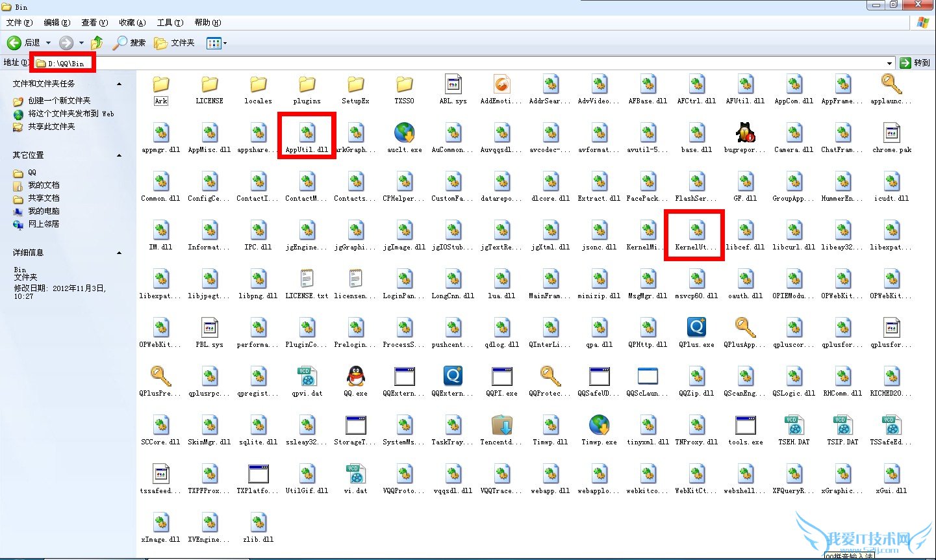
Task: Collapse the 文件和文件夹任务 panel
Action: [x=119, y=84]
